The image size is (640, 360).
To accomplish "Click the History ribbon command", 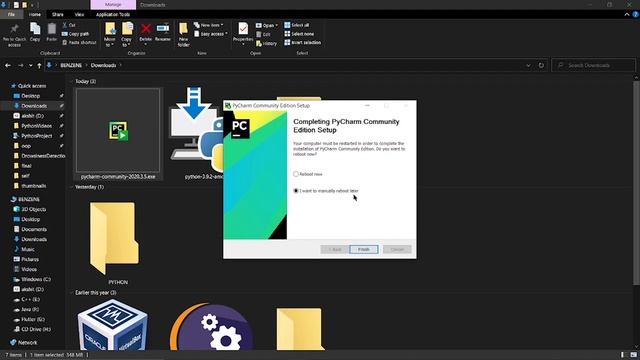I will tap(267, 43).
